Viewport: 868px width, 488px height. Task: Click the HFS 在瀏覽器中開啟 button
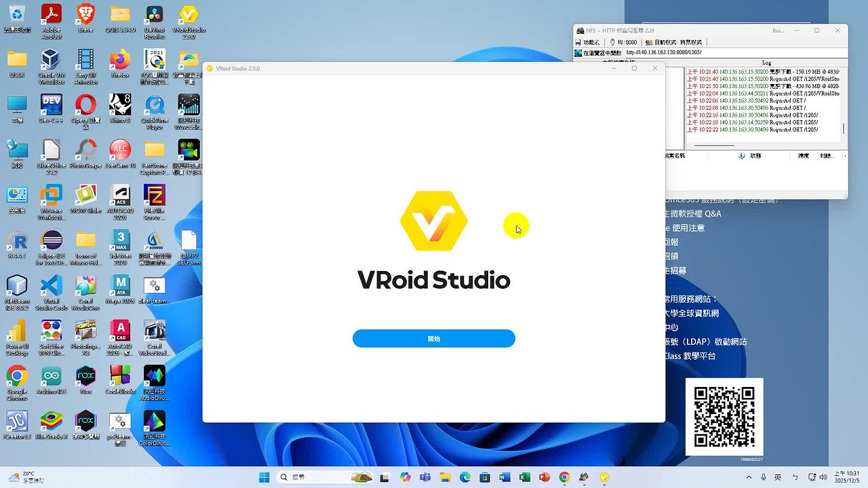(598, 52)
